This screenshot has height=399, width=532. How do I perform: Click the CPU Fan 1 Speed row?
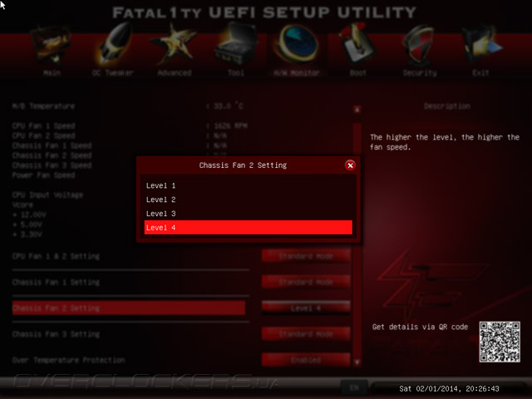click(x=130, y=126)
